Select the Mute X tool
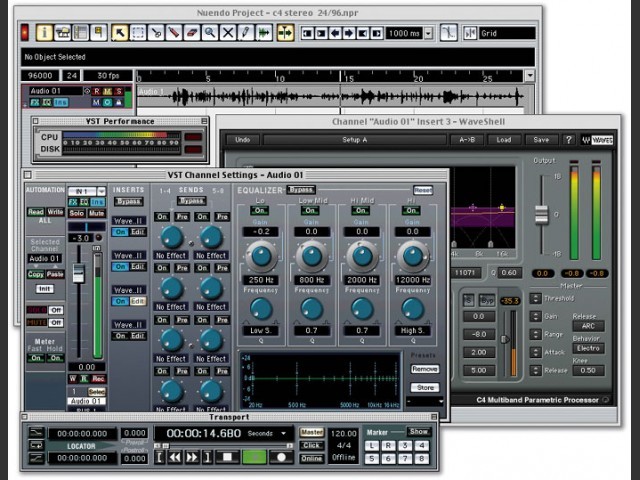The height and width of the screenshot is (480, 640). [228, 33]
